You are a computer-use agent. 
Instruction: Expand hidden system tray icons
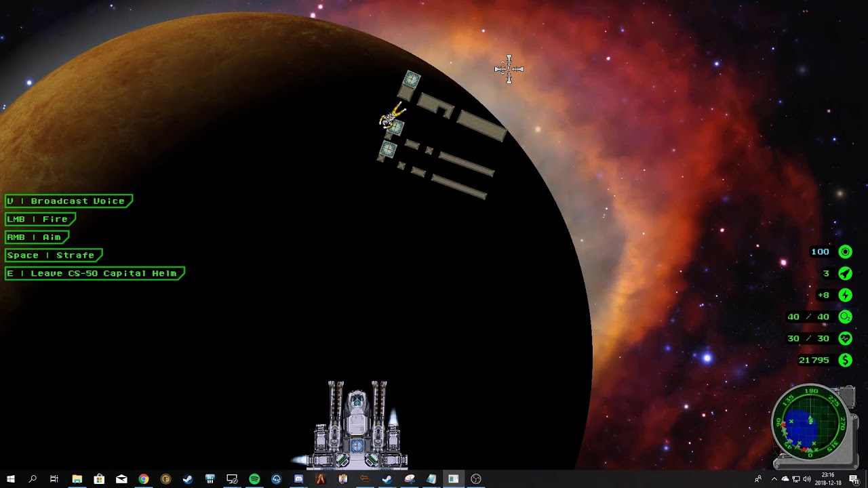[774, 479]
